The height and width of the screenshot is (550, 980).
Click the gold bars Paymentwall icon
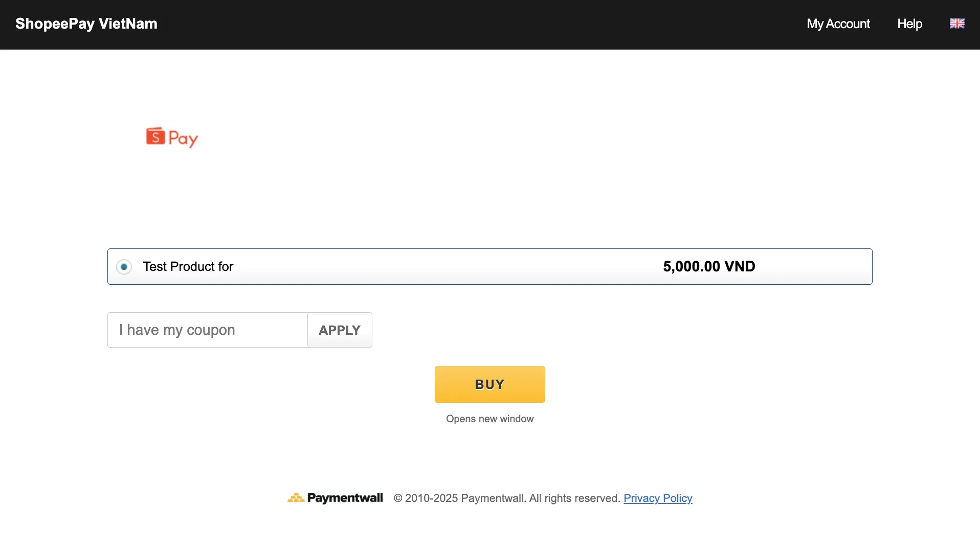coord(296,497)
